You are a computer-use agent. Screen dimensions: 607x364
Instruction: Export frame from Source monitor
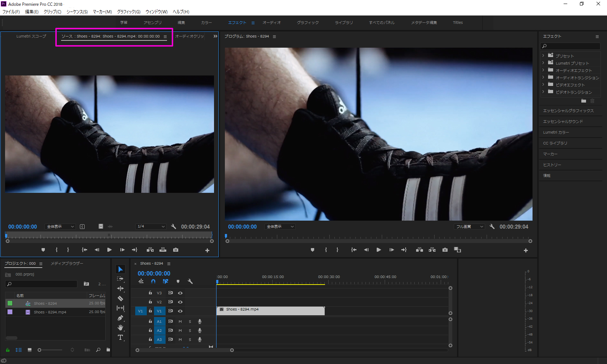176,250
